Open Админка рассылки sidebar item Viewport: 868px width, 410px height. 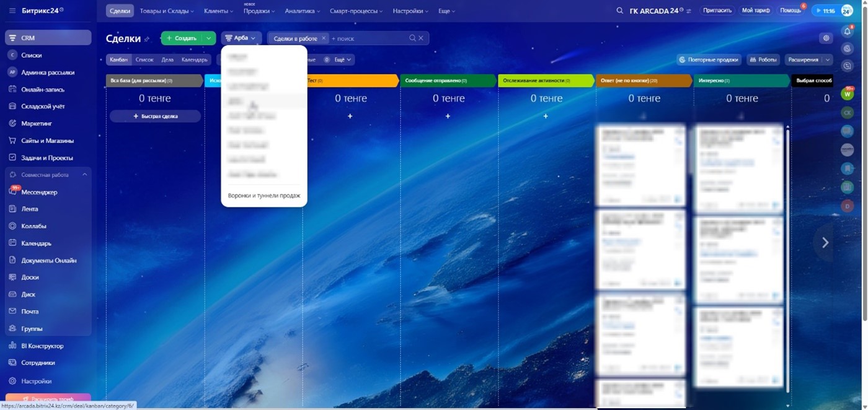click(x=48, y=72)
